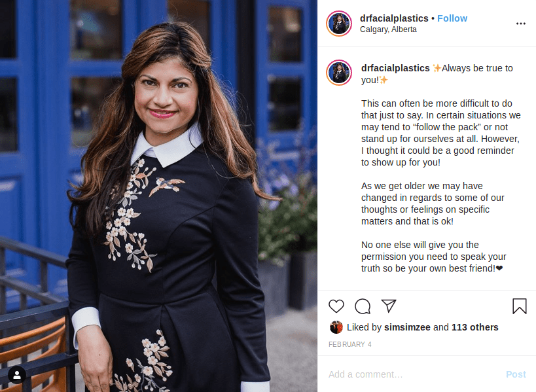Open simsimzee's small avatar beside likes
The image size is (536, 392).
pos(336,327)
